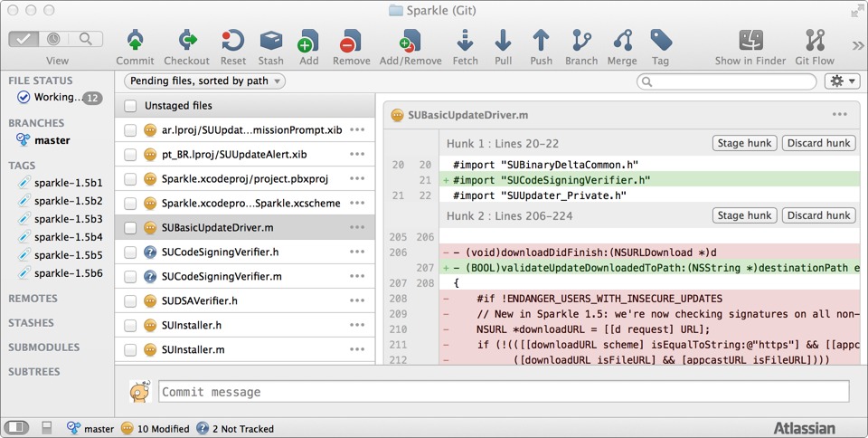Screen dimensions: 868x438
Task: Click Stage hunk for Hunk 2
Action: (744, 215)
